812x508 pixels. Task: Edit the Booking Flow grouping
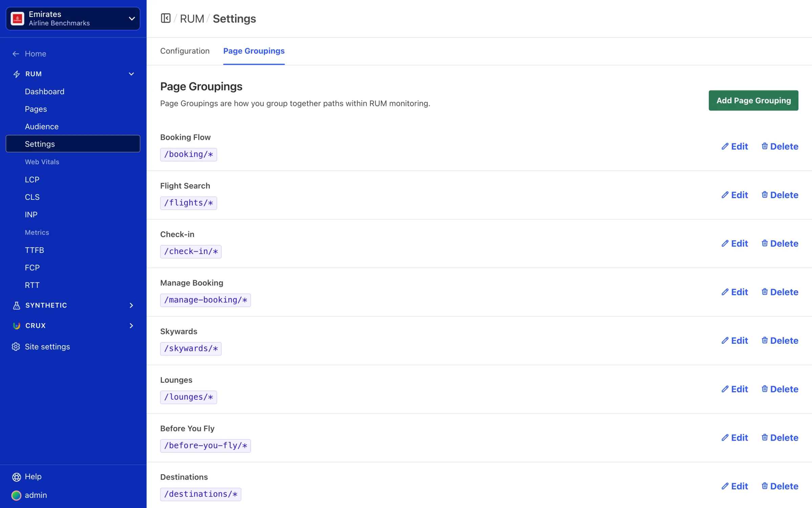(x=735, y=146)
